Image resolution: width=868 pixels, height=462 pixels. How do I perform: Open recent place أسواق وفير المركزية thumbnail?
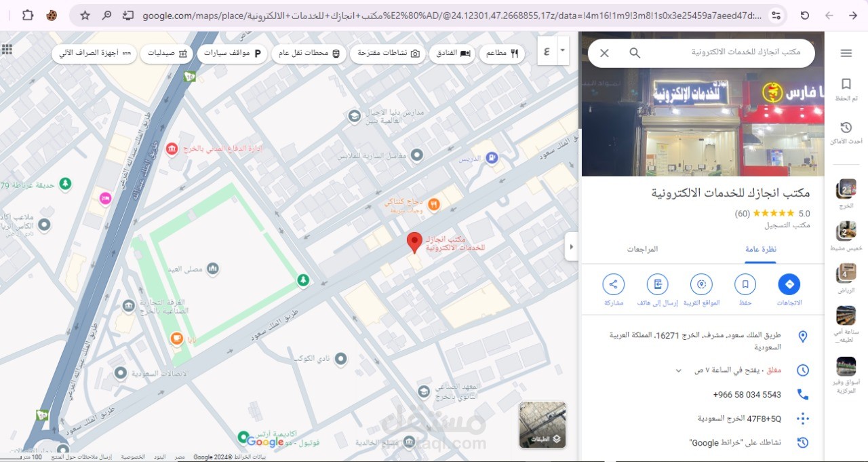click(846, 366)
